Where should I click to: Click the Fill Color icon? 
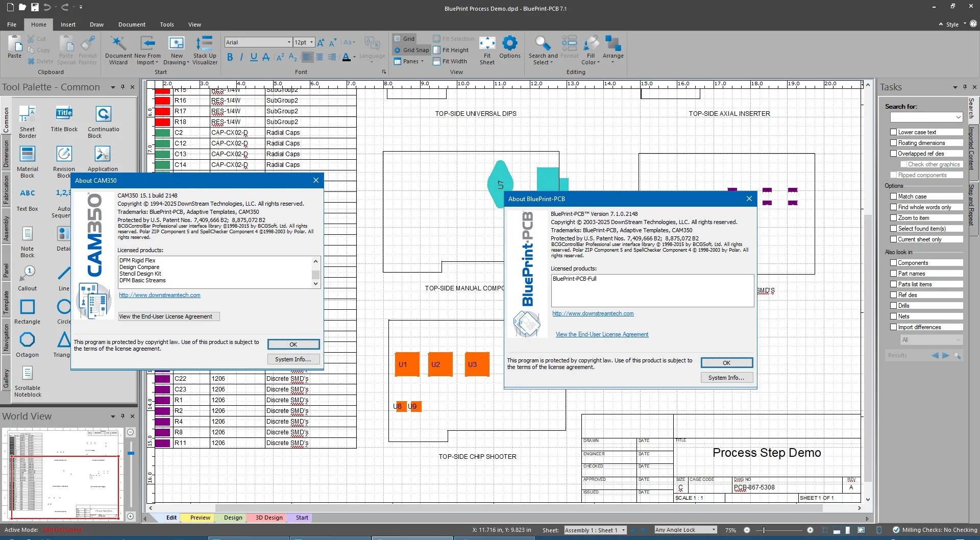[x=591, y=50]
